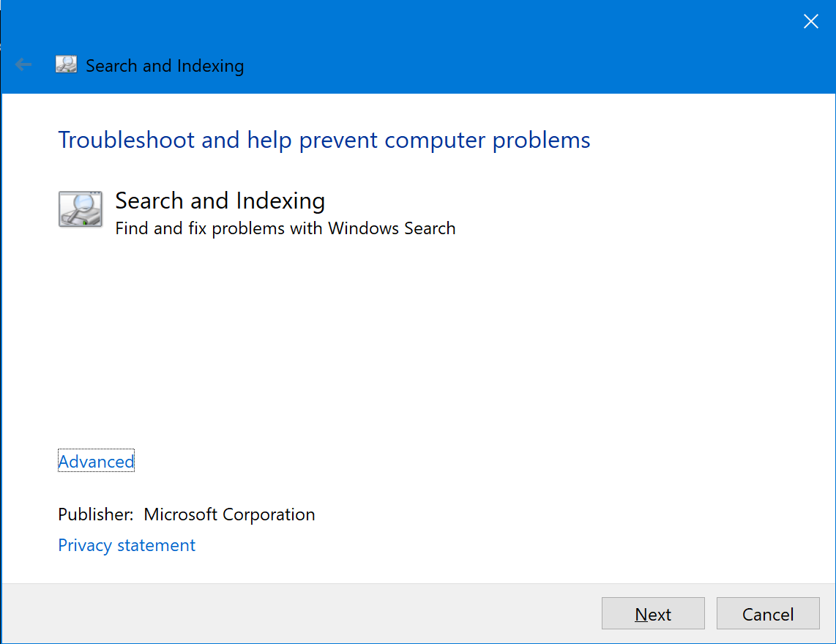Click the heading Troubleshoot and help prevent computer problems

pos(324,140)
